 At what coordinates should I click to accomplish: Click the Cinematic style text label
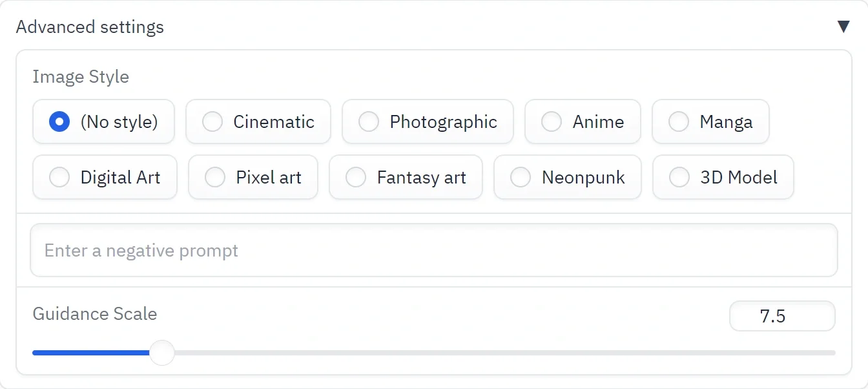274,121
